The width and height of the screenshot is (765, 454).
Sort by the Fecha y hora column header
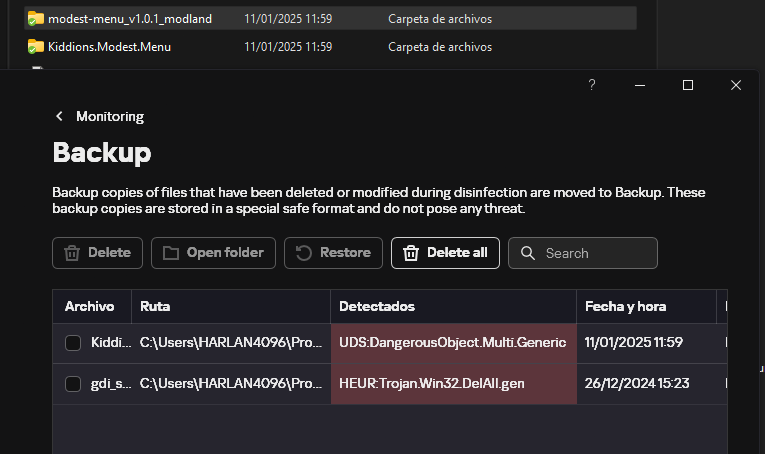click(x=626, y=306)
